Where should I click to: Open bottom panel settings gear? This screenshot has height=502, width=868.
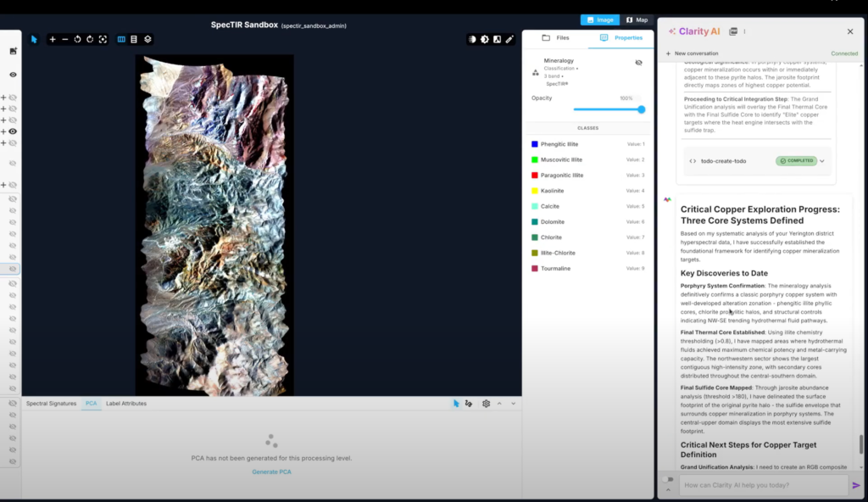click(x=486, y=404)
